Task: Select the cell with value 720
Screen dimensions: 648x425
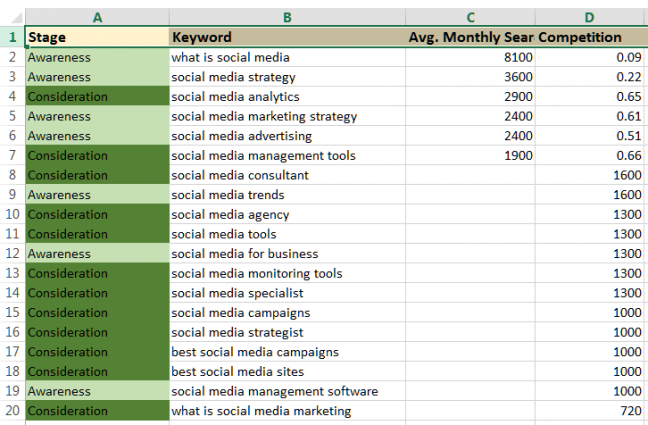Action: point(589,411)
